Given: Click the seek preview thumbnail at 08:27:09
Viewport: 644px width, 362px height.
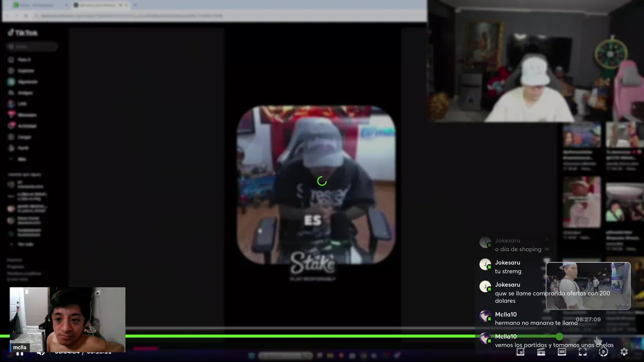Looking at the screenshot, I should (x=588, y=286).
